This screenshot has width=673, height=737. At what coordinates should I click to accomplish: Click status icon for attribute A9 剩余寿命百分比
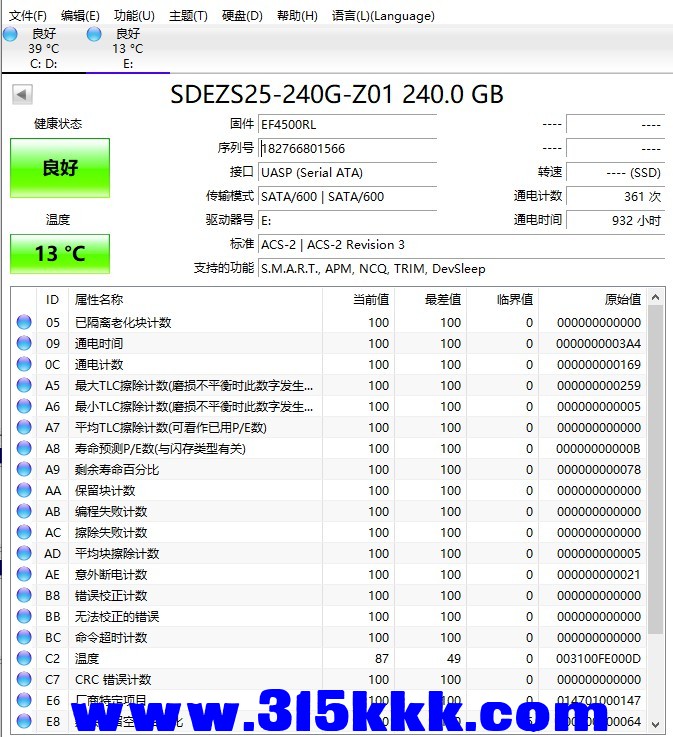pyautogui.click(x=24, y=470)
